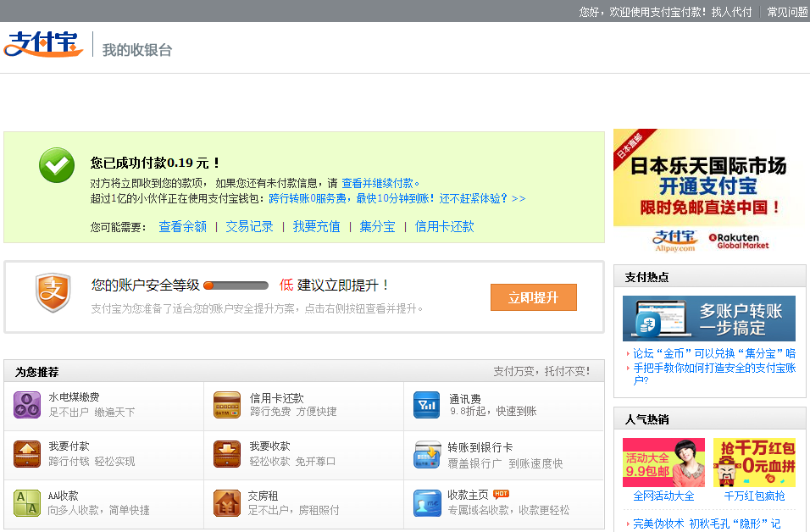Open the 收款主页 profile card icon

click(427, 503)
